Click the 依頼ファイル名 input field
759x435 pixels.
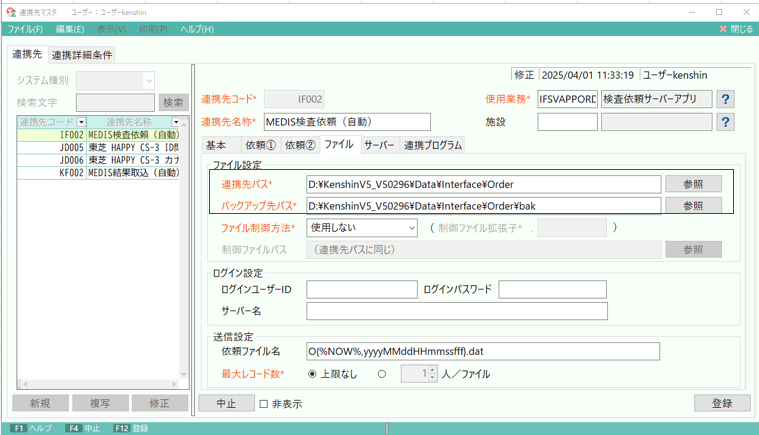click(484, 351)
